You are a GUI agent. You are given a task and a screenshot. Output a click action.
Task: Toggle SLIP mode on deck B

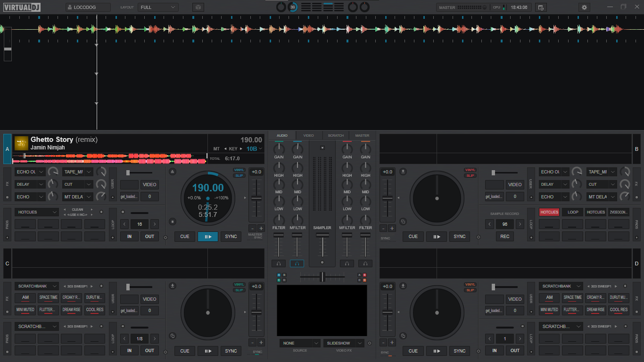pyautogui.click(x=470, y=176)
